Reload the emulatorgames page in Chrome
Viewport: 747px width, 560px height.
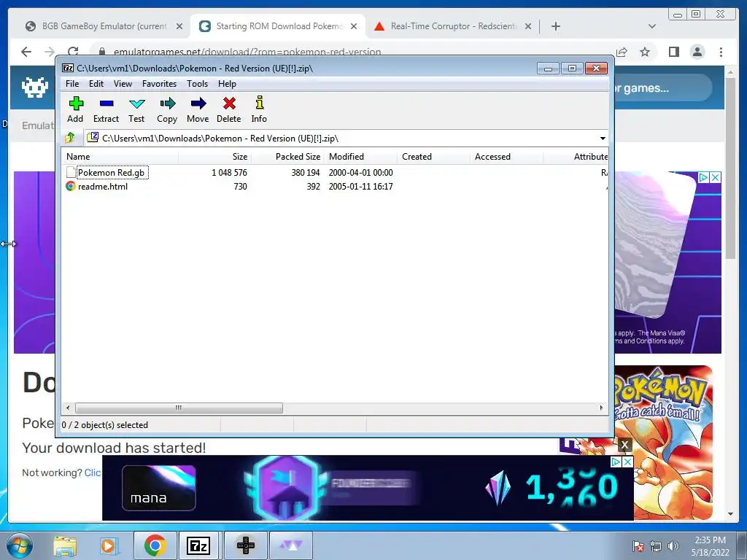pos(73,52)
